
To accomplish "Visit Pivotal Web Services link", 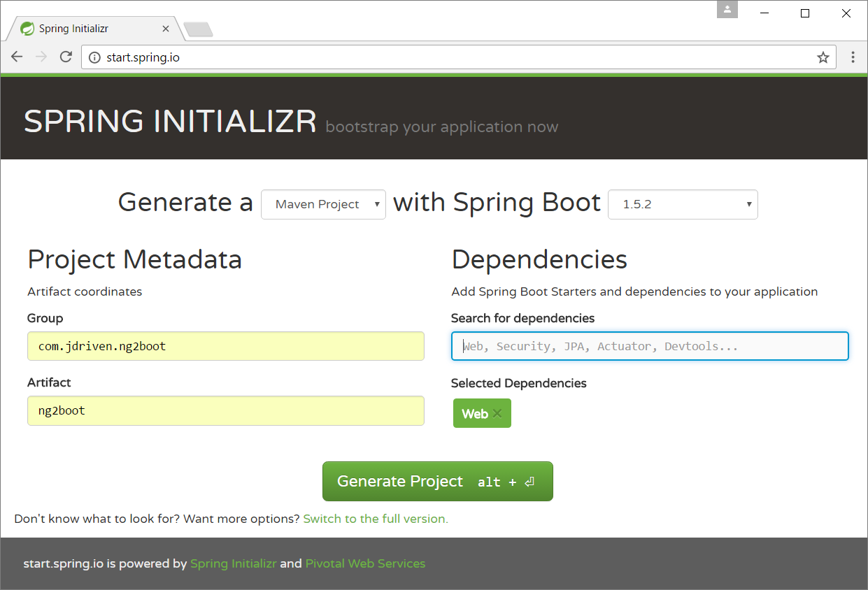I will [x=365, y=563].
